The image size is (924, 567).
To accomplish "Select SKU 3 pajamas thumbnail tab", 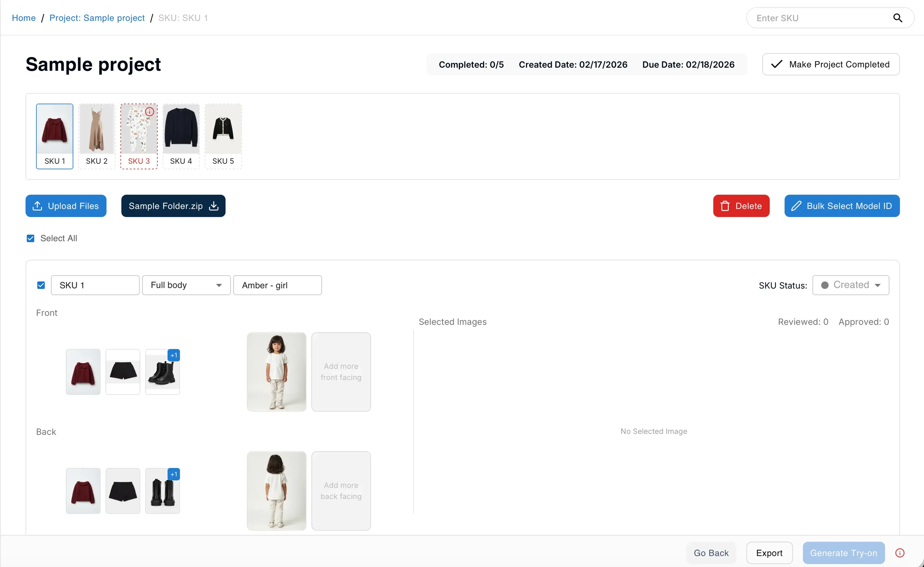I will pos(139,136).
